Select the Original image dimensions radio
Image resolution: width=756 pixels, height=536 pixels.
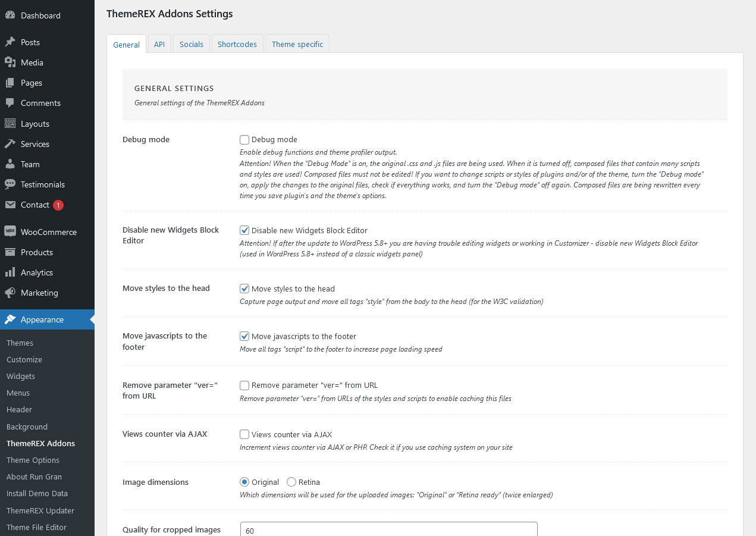pyautogui.click(x=244, y=482)
